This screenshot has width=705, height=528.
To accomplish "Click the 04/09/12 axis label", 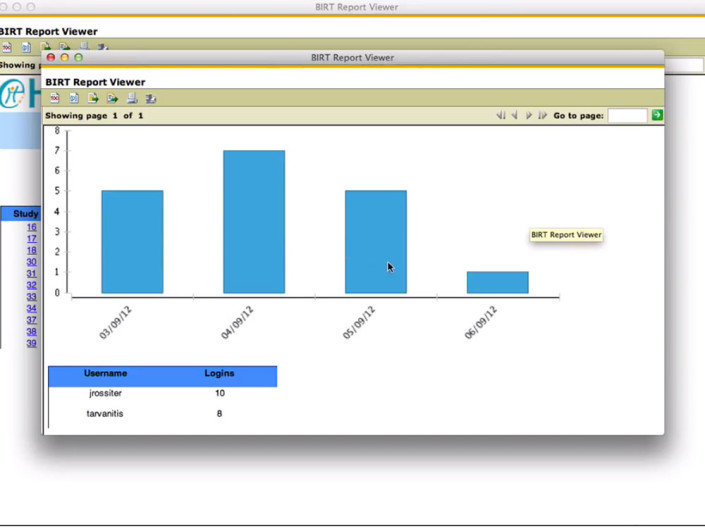I will (237, 322).
